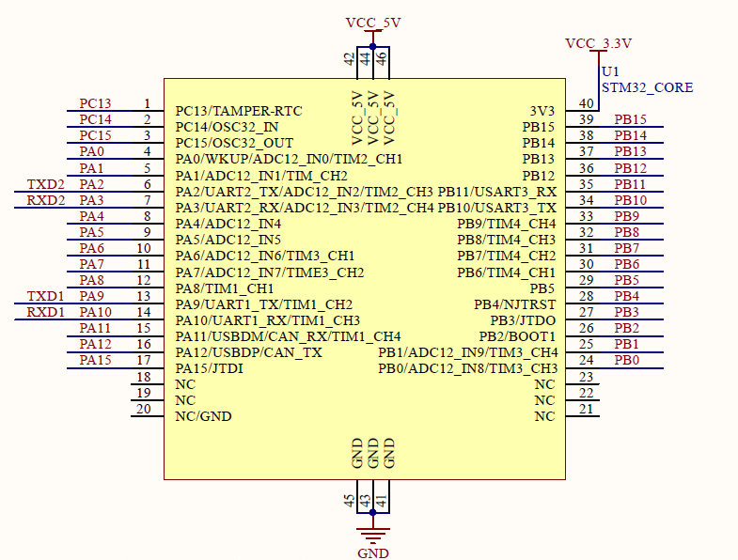
Task: Click pin name PA15/JTDI
Action: [x=209, y=368]
